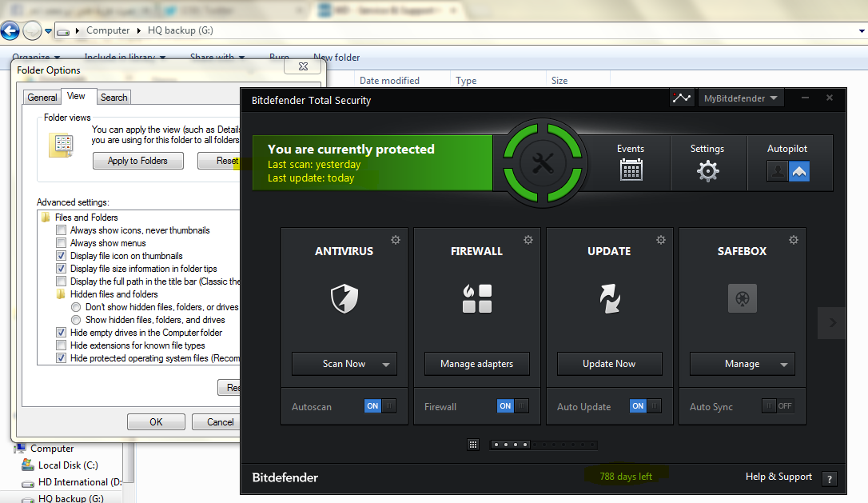Click the Antivirus shield icon
Screen dimensions: 868x503
344,298
